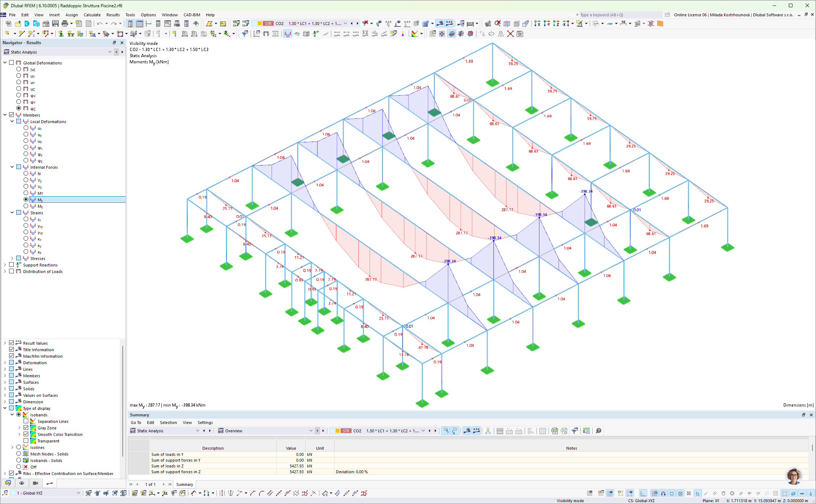This screenshot has height=504, width=816.
Task: Enable the Gray Zone checkbox
Action: (x=26, y=428)
